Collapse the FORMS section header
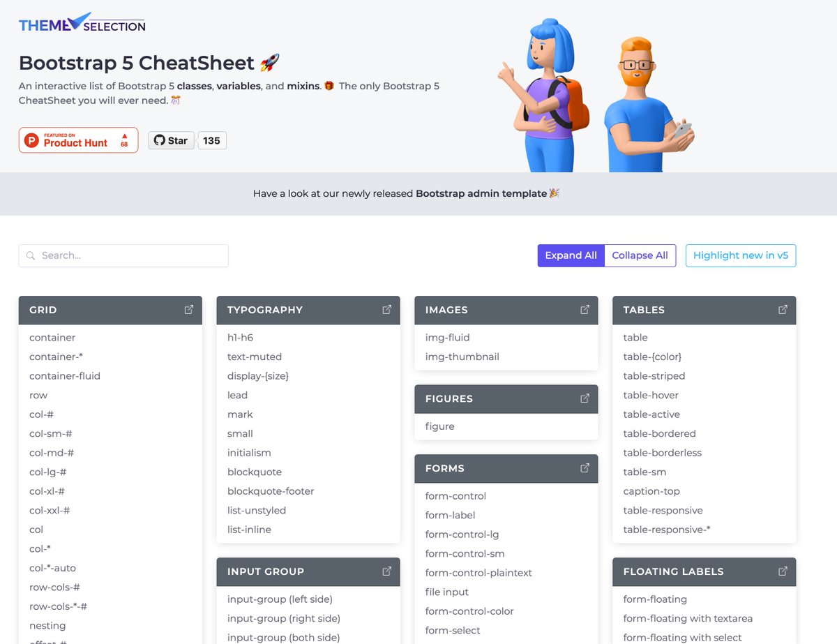The width and height of the screenshot is (837, 644). click(x=506, y=468)
